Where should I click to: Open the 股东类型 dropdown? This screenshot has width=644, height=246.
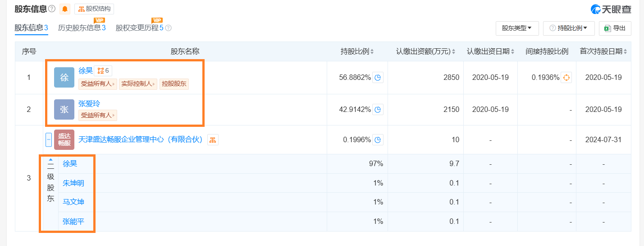pyautogui.click(x=517, y=28)
